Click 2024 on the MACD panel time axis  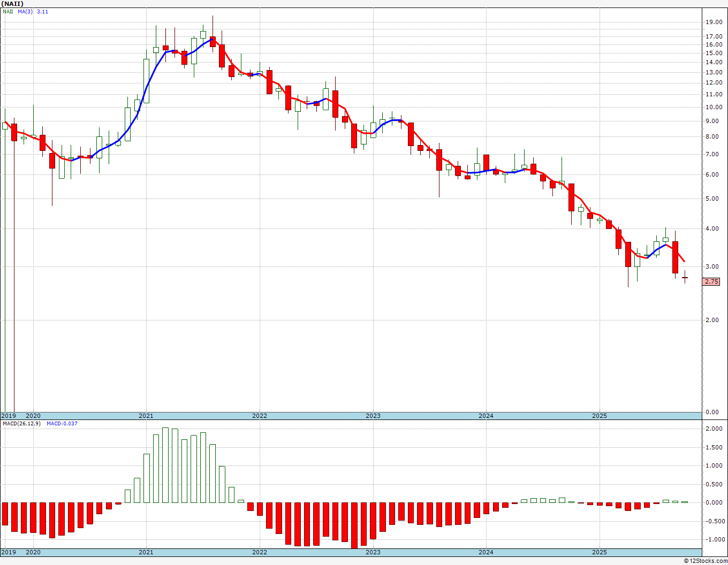(x=486, y=552)
